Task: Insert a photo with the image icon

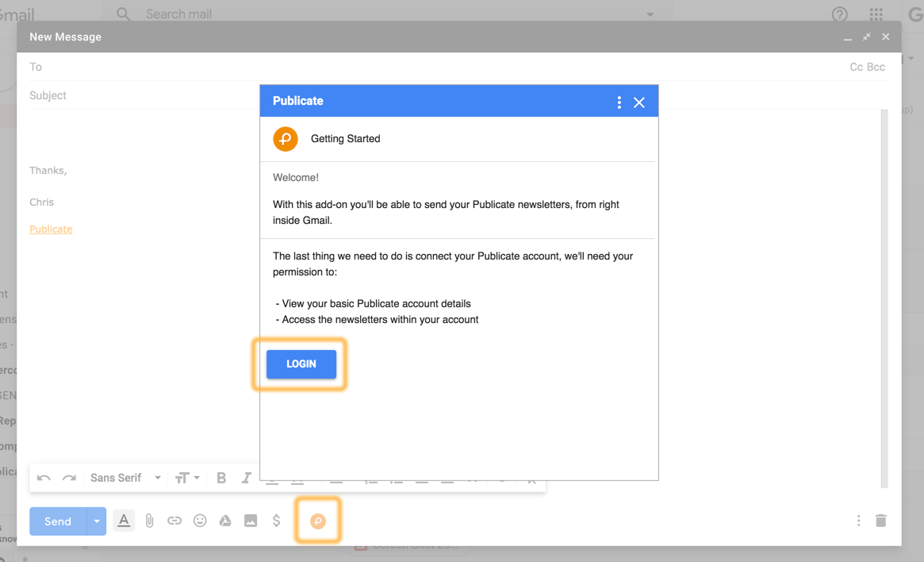Action: pyautogui.click(x=251, y=521)
